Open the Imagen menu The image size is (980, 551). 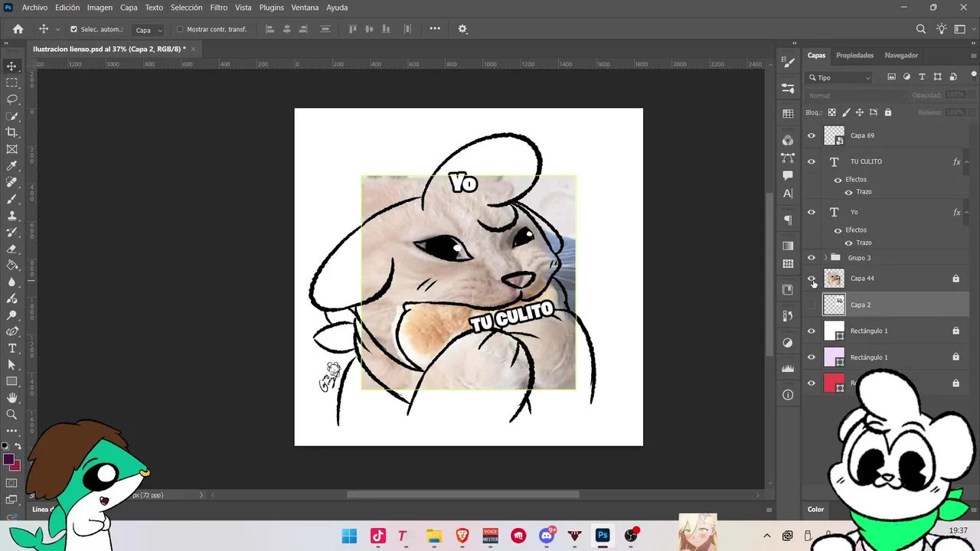(100, 8)
